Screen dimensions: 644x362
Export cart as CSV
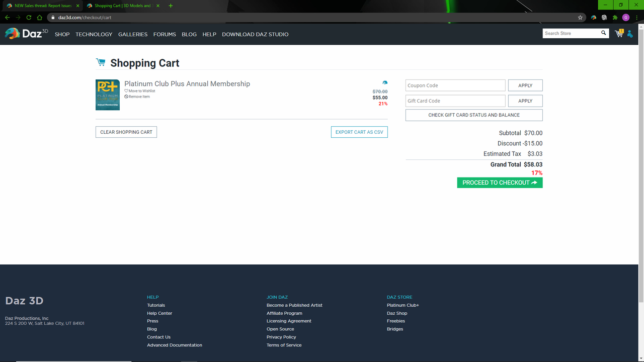359,132
